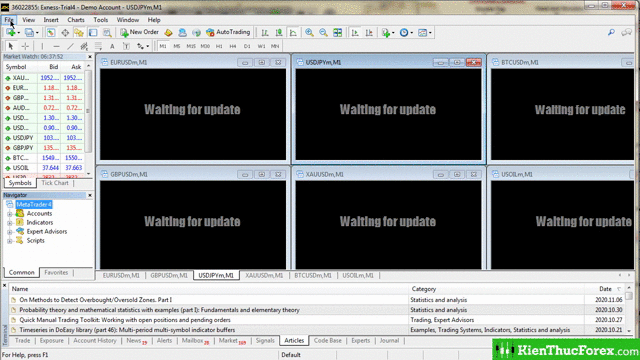Viewport: 640px width, 360px height.
Task: Sort articles by Date column
Action: (605, 289)
